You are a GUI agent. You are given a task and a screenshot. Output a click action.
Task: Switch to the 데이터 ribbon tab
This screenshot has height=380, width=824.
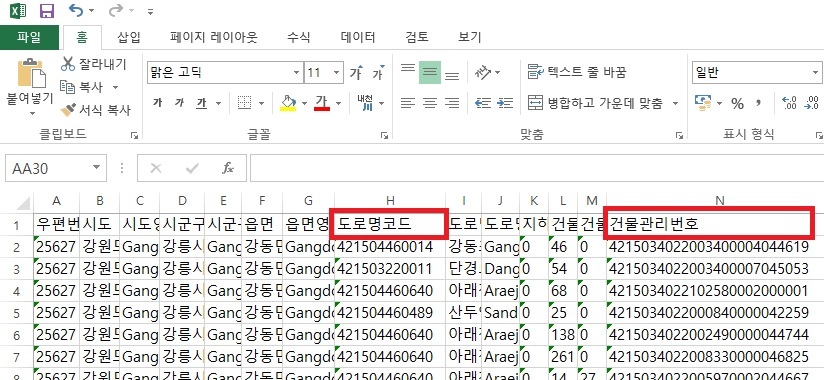358,37
